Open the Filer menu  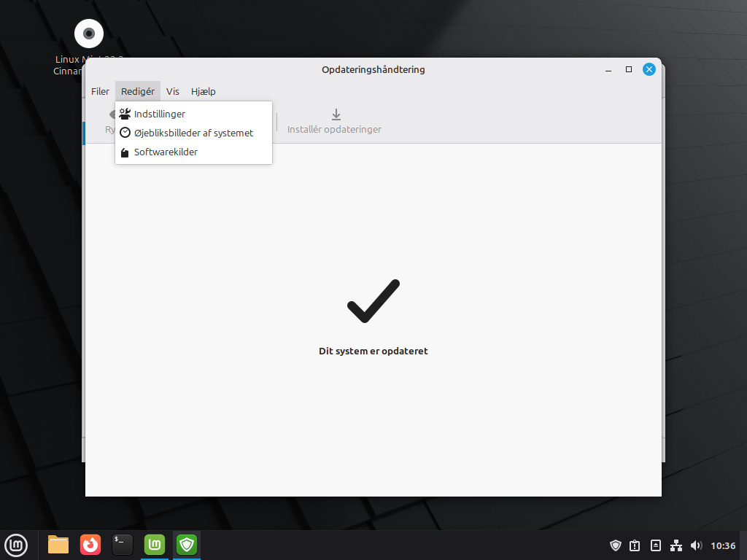click(100, 91)
